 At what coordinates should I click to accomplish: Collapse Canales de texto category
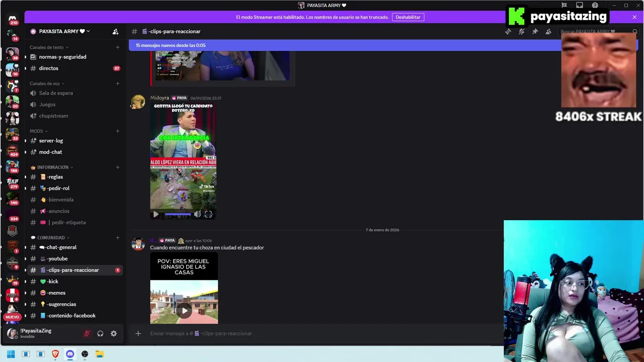tap(49, 47)
